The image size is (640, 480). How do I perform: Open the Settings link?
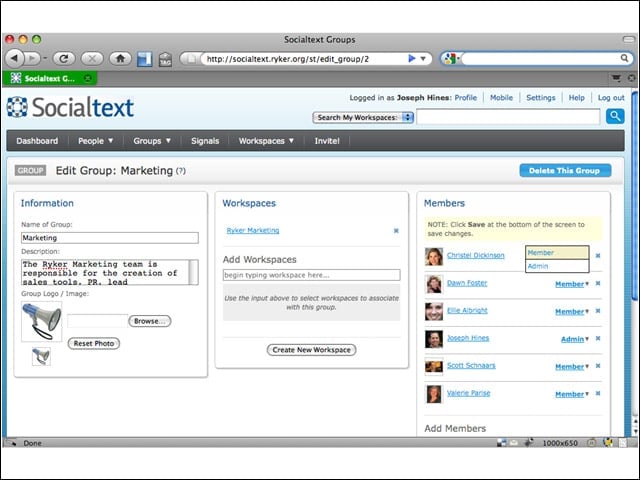(541, 98)
